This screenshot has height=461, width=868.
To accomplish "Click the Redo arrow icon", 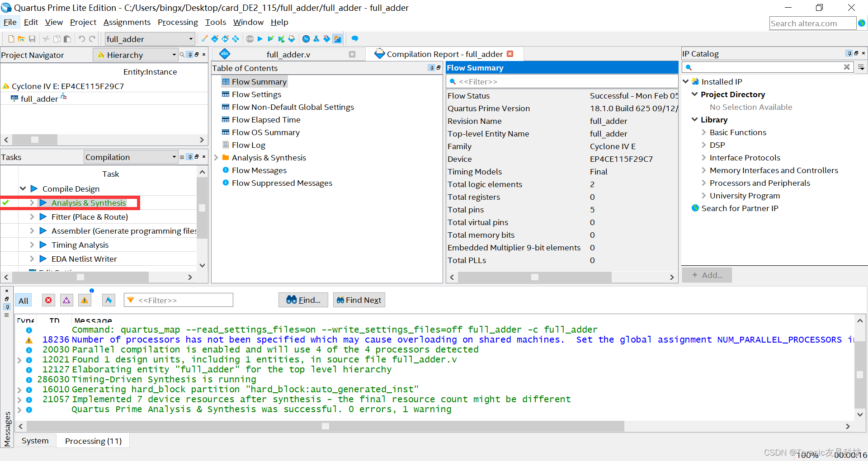I will [x=92, y=39].
